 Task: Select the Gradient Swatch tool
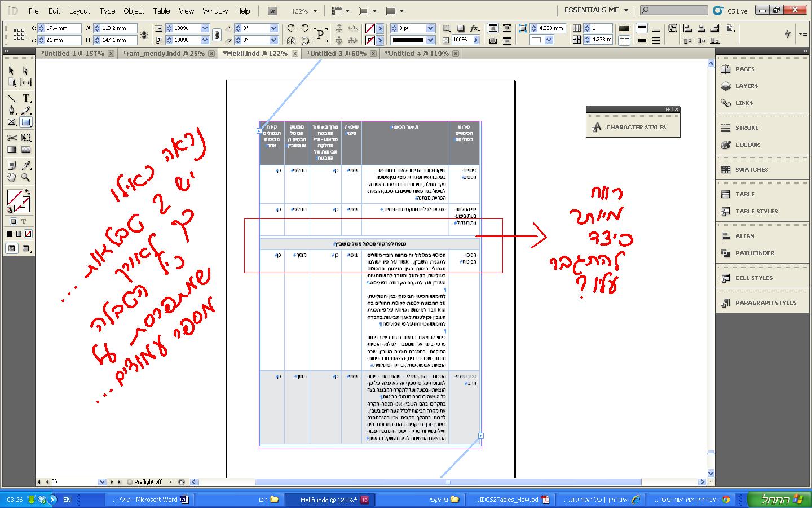11,150
